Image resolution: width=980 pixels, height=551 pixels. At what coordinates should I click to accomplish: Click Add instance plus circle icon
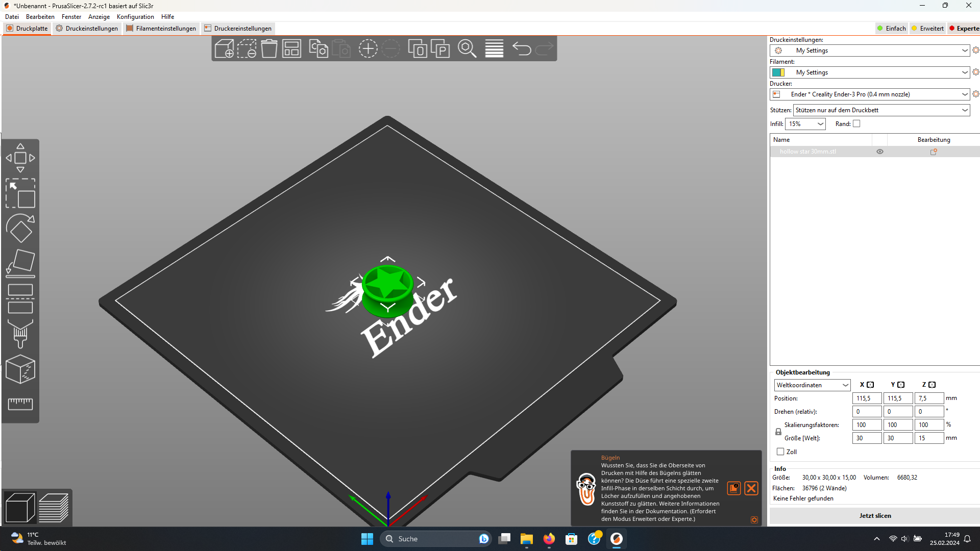(x=367, y=48)
